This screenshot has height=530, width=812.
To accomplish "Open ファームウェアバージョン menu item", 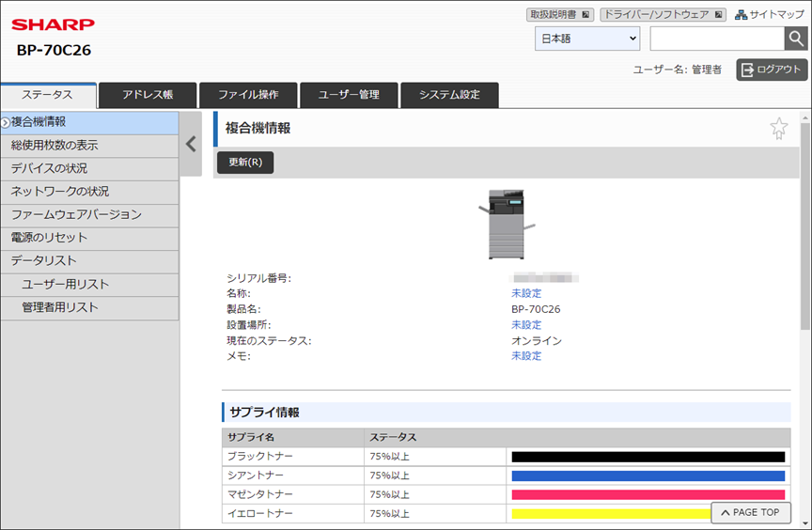I will (89, 215).
